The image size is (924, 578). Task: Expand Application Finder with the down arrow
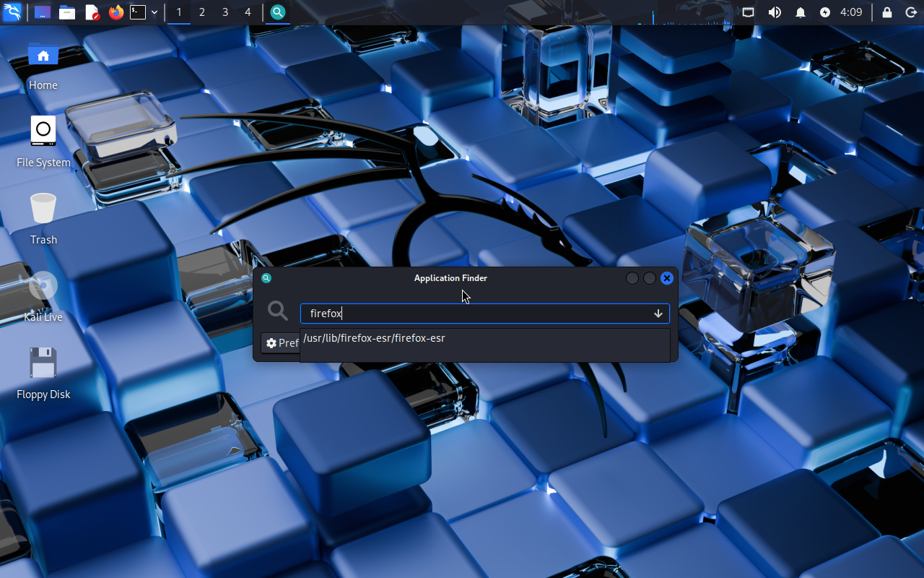(x=658, y=314)
